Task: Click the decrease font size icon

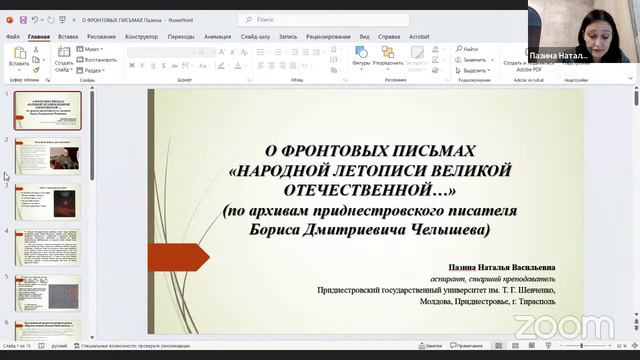Action: click(233, 52)
